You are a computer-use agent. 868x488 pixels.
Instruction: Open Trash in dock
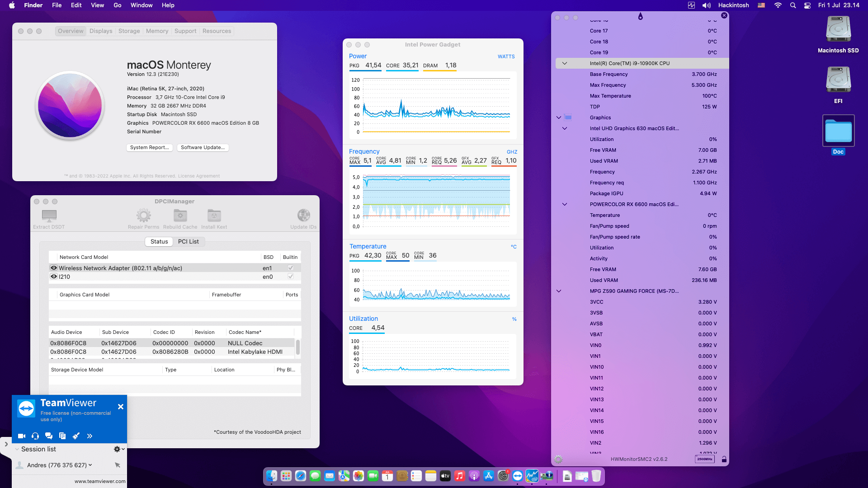(596, 476)
